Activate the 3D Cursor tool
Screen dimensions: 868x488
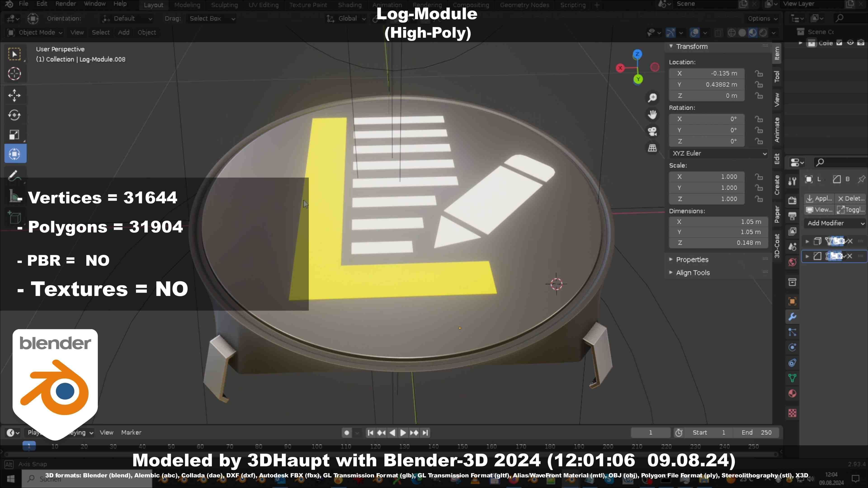point(14,74)
